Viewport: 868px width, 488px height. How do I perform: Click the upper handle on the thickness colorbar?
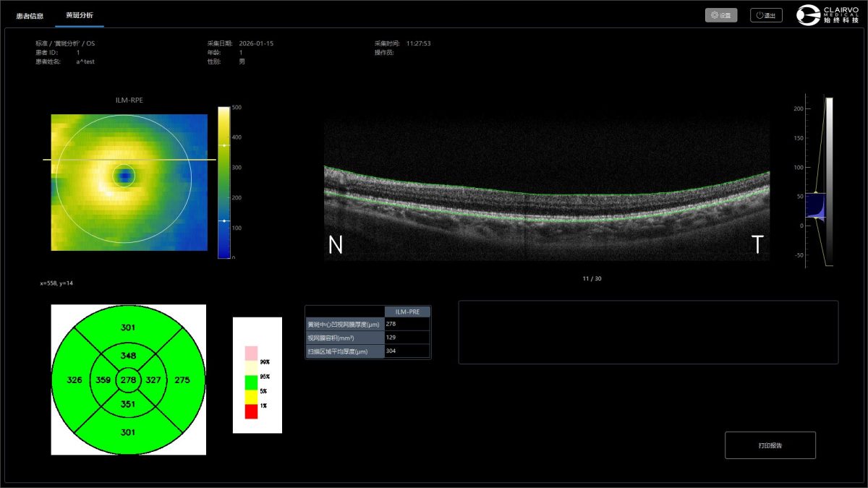pyautogui.click(x=224, y=145)
